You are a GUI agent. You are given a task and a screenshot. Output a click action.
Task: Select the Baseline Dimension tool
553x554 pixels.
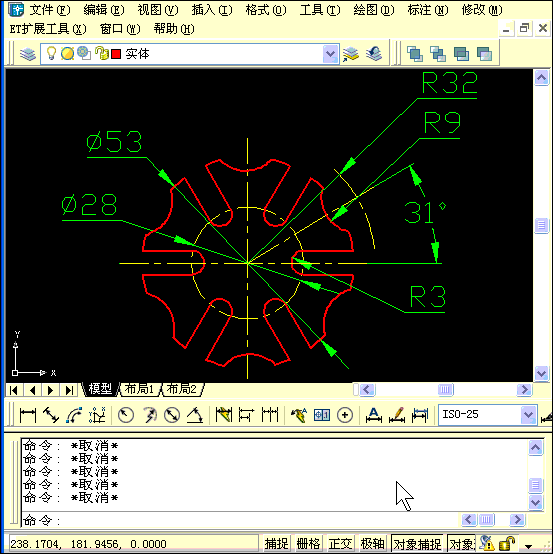(x=247, y=415)
